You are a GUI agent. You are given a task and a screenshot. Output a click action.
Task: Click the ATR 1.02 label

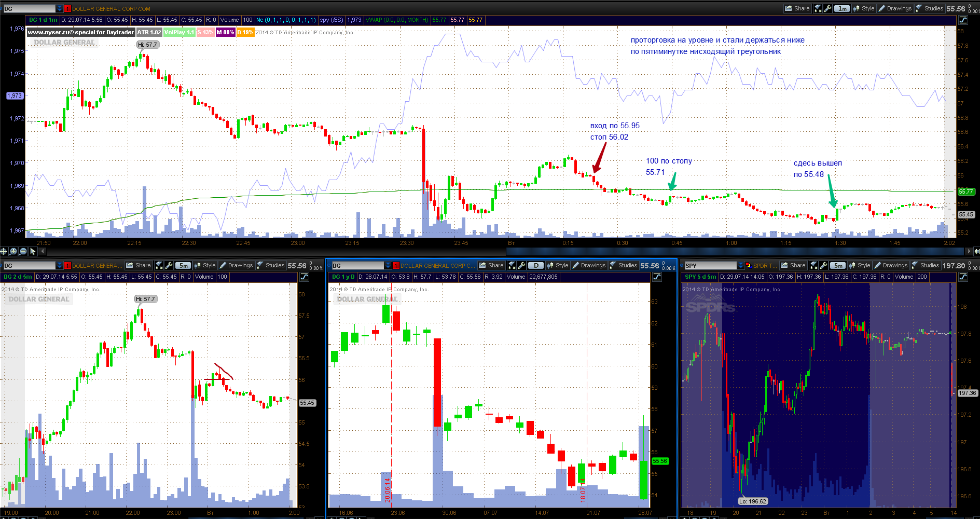pyautogui.click(x=149, y=32)
